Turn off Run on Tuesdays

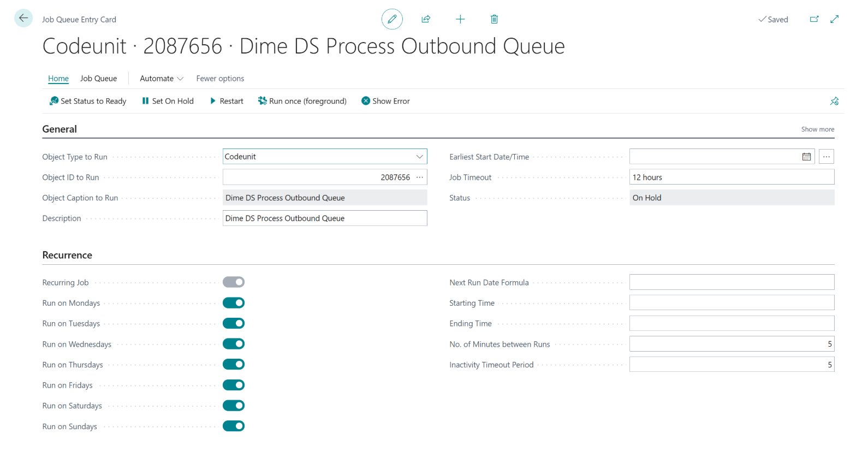pos(234,323)
